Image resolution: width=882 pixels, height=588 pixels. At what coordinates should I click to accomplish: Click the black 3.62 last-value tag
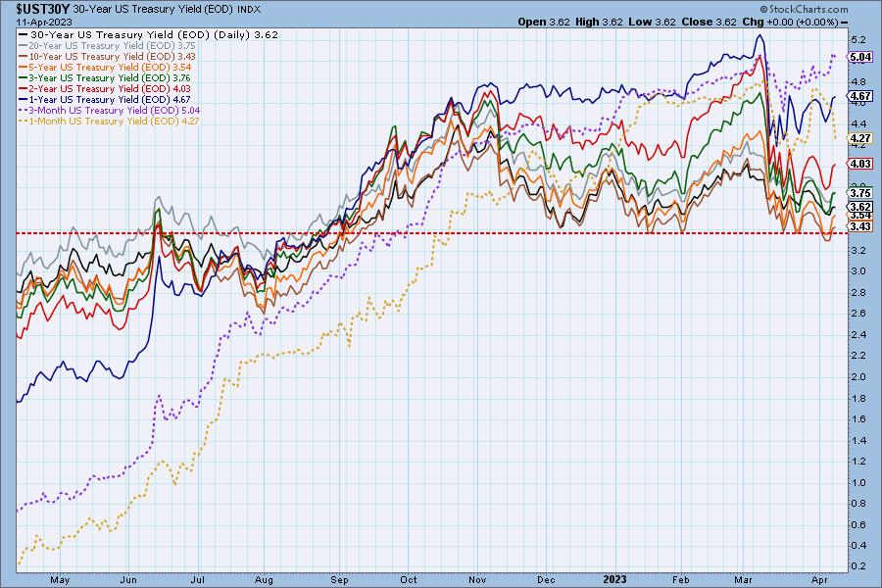(860, 207)
